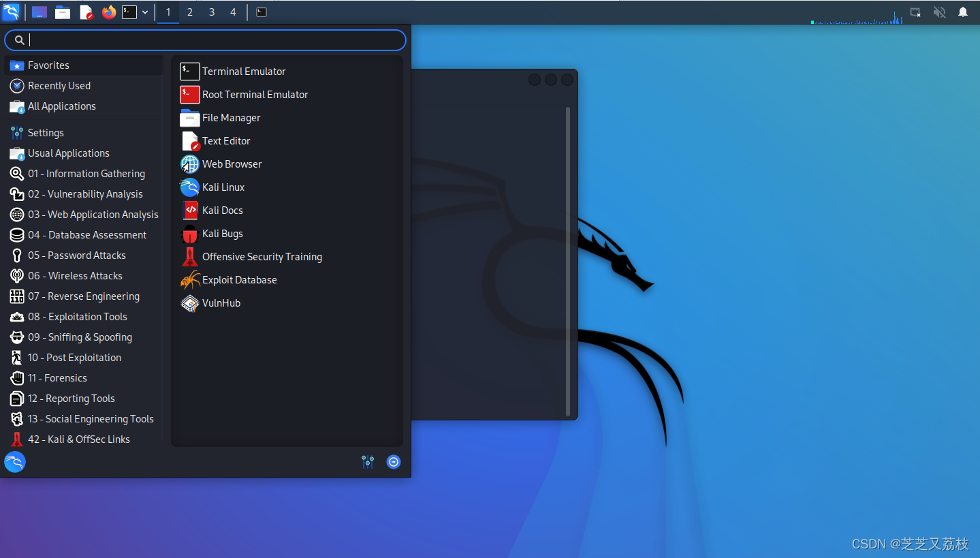Open 06 - Wireless Attacks category

click(84, 276)
